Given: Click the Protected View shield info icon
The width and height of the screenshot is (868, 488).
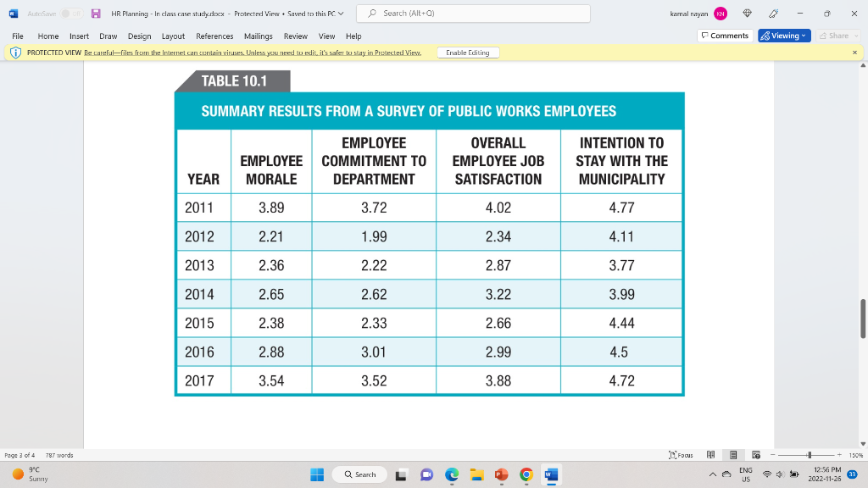Looking at the screenshot, I should (15, 53).
